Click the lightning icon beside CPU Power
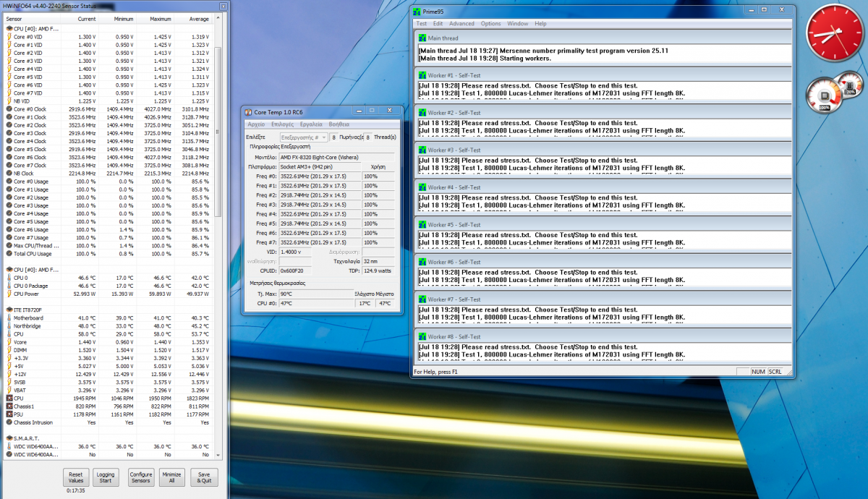This screenshot has height=499, width=868. [x=9, y=294]
